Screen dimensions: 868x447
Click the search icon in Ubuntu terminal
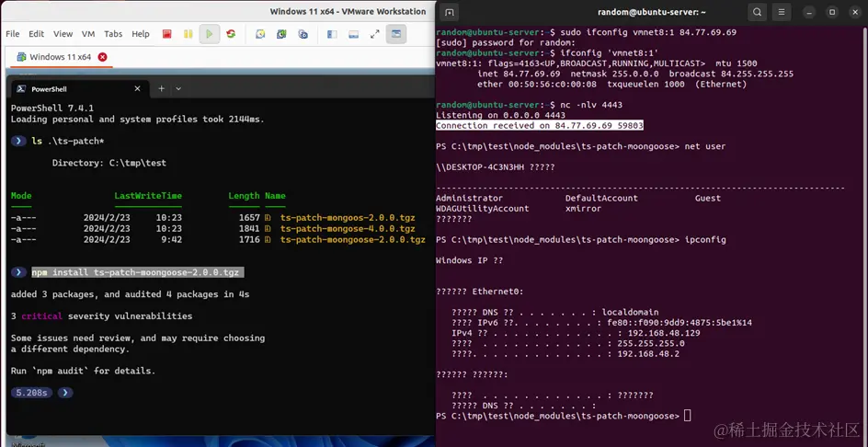pos(757,12)
